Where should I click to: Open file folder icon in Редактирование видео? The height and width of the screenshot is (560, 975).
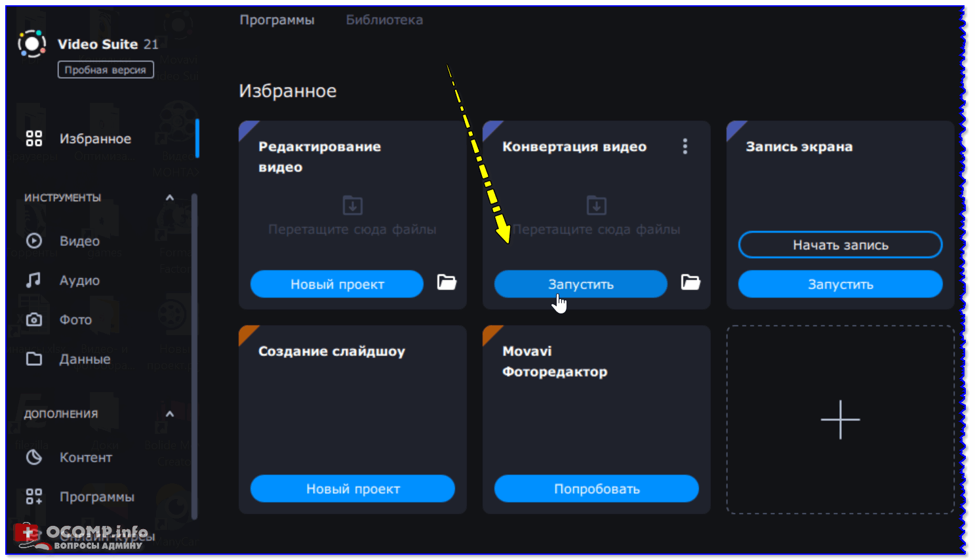(447, 283)
